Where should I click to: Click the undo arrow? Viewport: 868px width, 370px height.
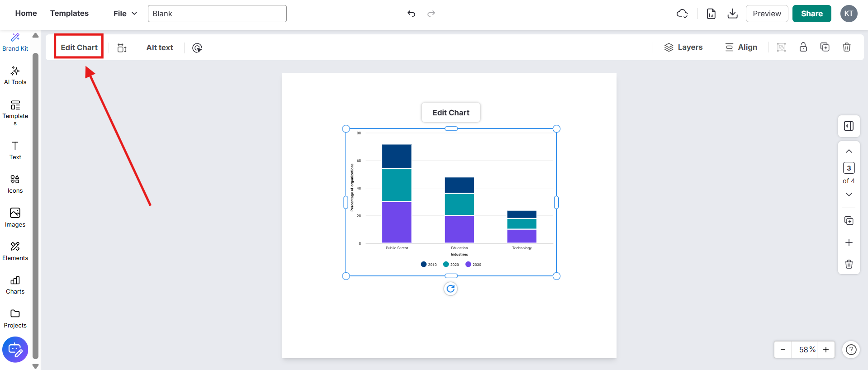(411, 14)
